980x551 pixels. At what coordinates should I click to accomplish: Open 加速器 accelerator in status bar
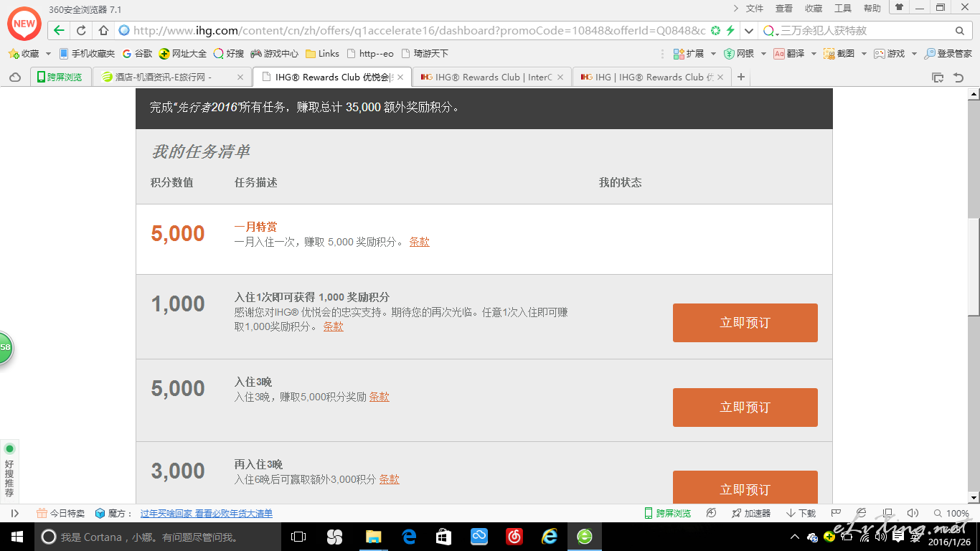[751, 514]
